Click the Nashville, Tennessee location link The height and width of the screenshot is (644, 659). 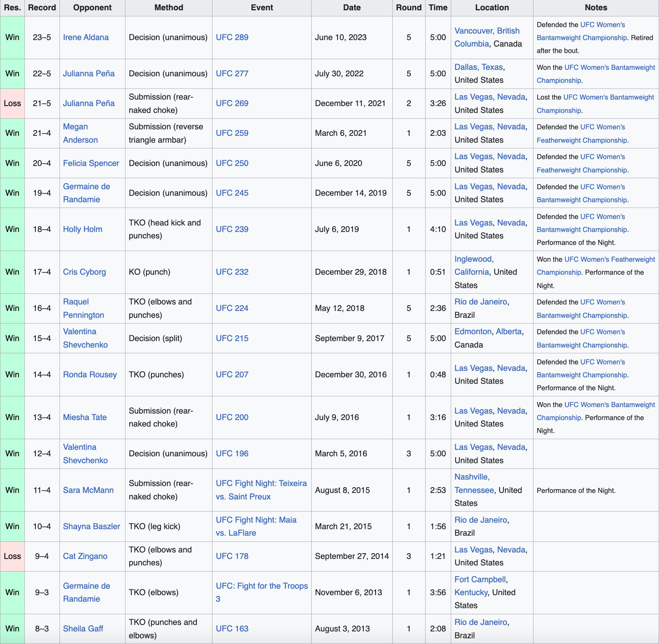[x=472, y=477]
